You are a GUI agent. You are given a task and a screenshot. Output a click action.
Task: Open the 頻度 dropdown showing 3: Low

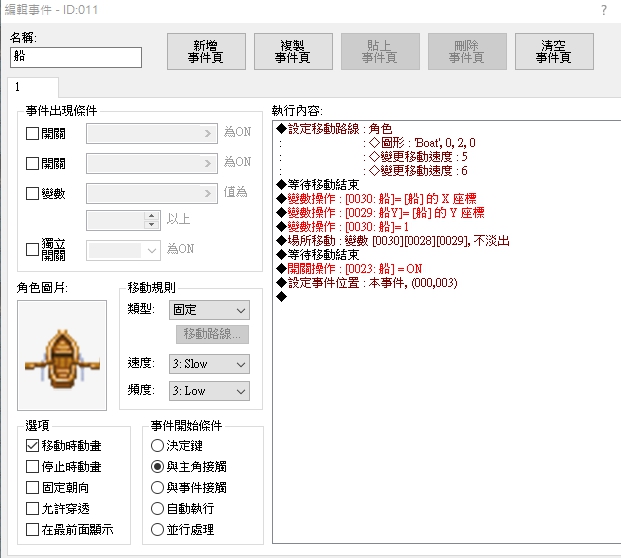(x=209, y=391)
